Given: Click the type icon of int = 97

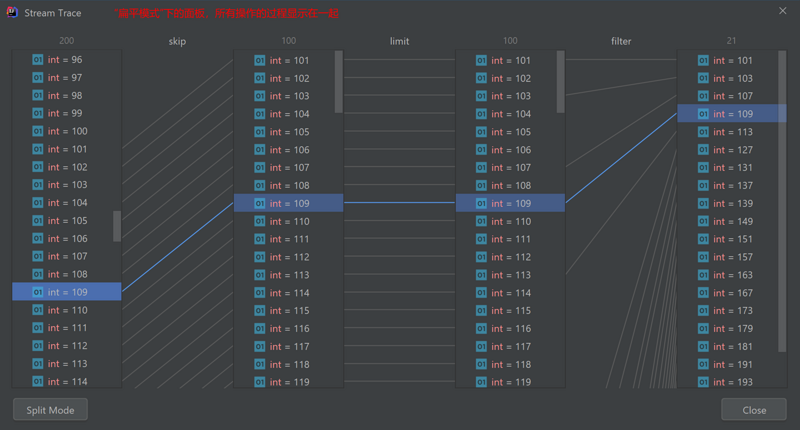Looking at the screenshot, I should (x=37, y=78).
